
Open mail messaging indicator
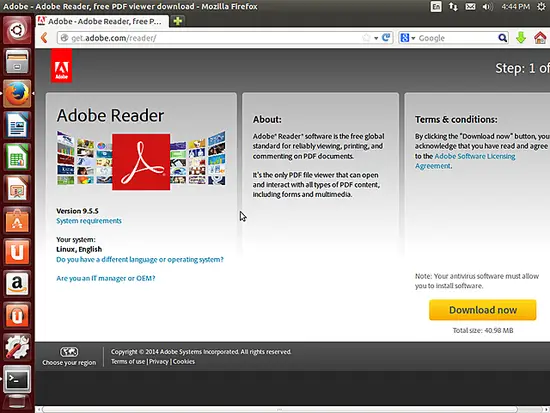pos(470,6)
